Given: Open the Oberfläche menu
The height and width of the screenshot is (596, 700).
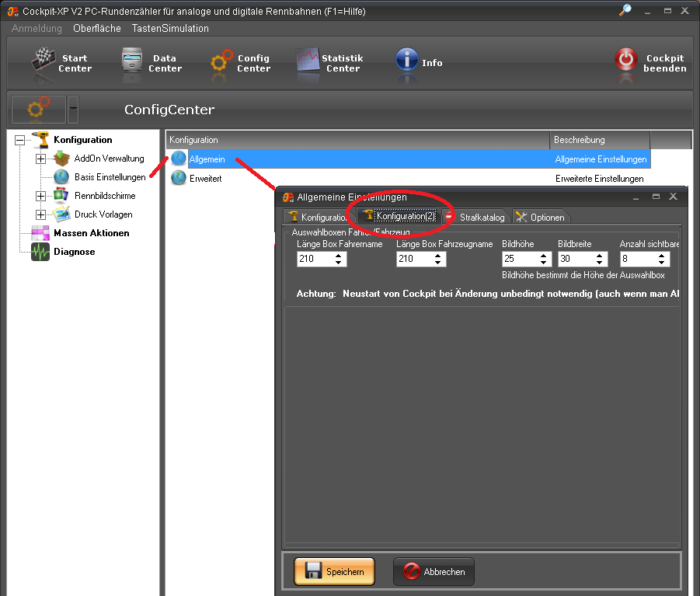Looking at the screenshot, I should [97, 28].
